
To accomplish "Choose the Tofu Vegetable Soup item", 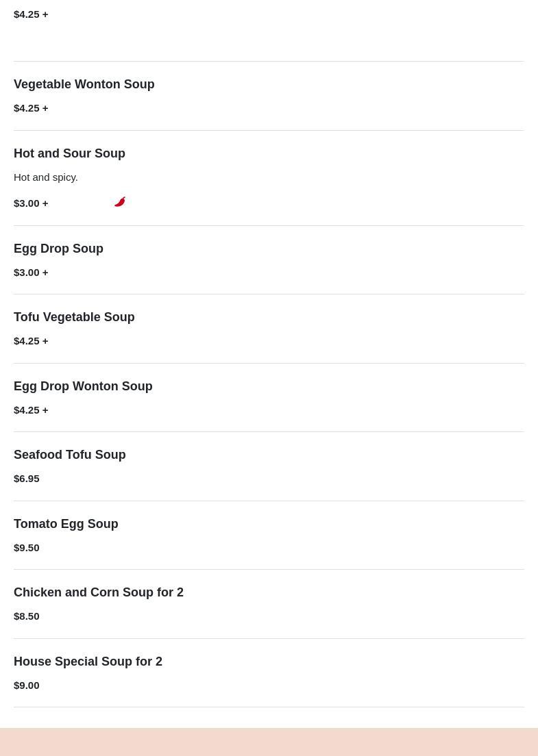I will [74, 317].
